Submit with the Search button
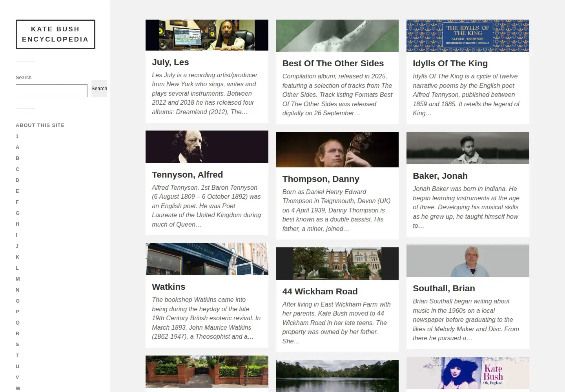565x392 pixels. point(99,89)
